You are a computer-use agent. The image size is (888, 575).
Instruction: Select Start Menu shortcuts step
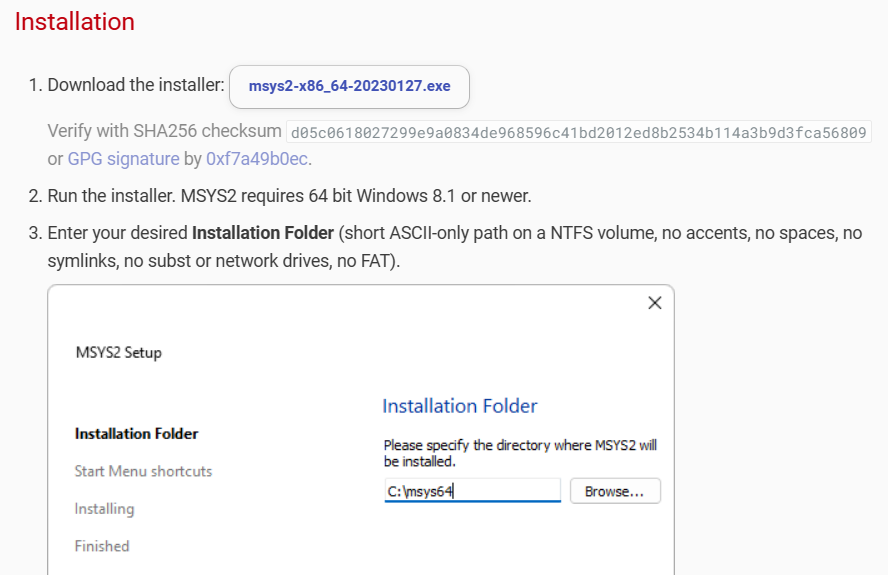tap(143, 471)
